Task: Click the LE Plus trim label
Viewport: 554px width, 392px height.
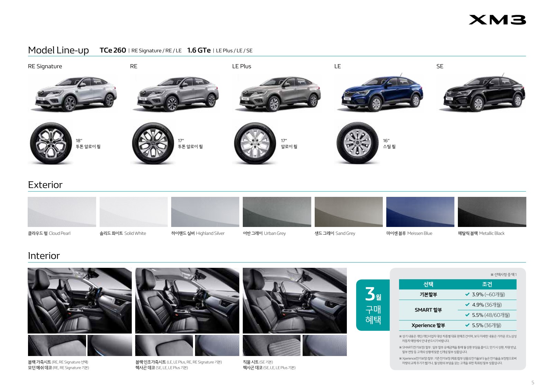Action: [x=242, y=66]
